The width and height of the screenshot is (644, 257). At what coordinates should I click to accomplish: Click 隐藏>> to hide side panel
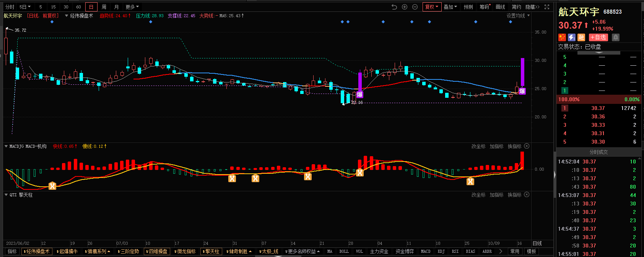pos(532,7)
